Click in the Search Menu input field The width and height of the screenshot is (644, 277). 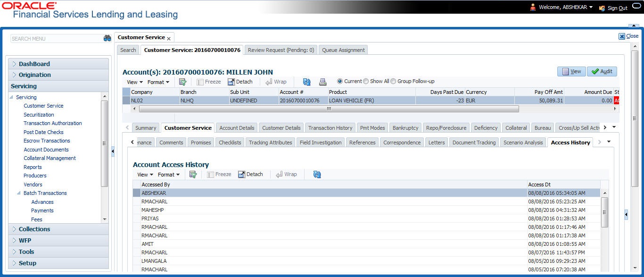pos(57,39)
